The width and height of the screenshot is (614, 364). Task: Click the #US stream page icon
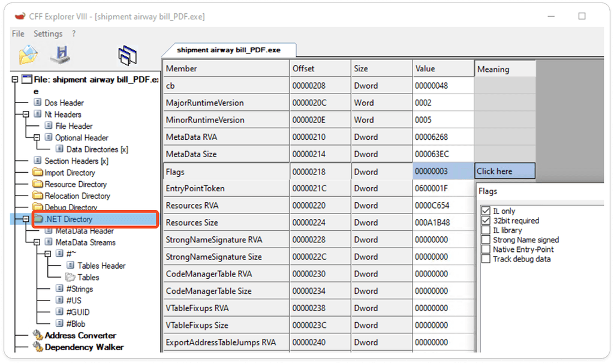tap(59, 300)
